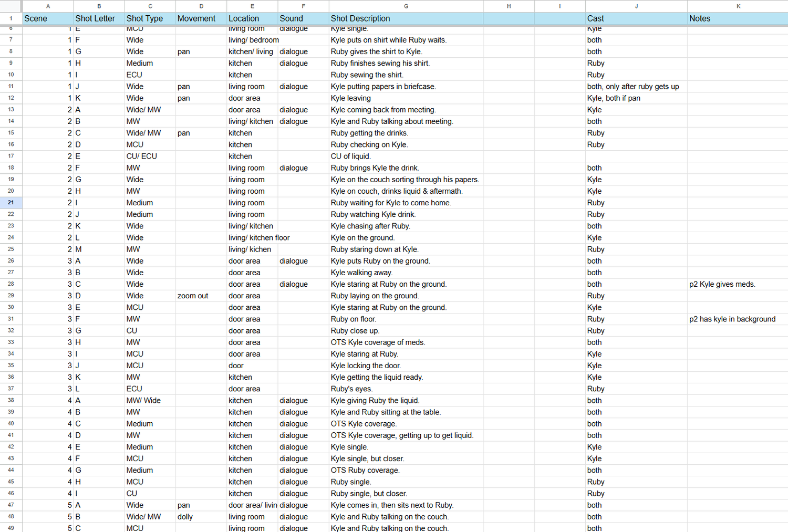Select cell 'Kyle comes in, then sits next to Ruby.'

406,505
